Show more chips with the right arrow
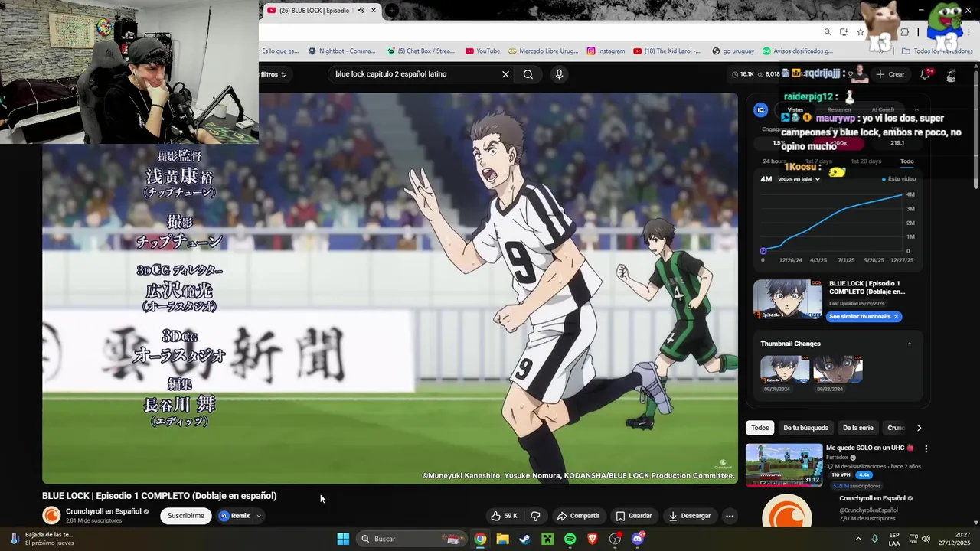This screenshot has height=551, width=980. pos(919,428)
